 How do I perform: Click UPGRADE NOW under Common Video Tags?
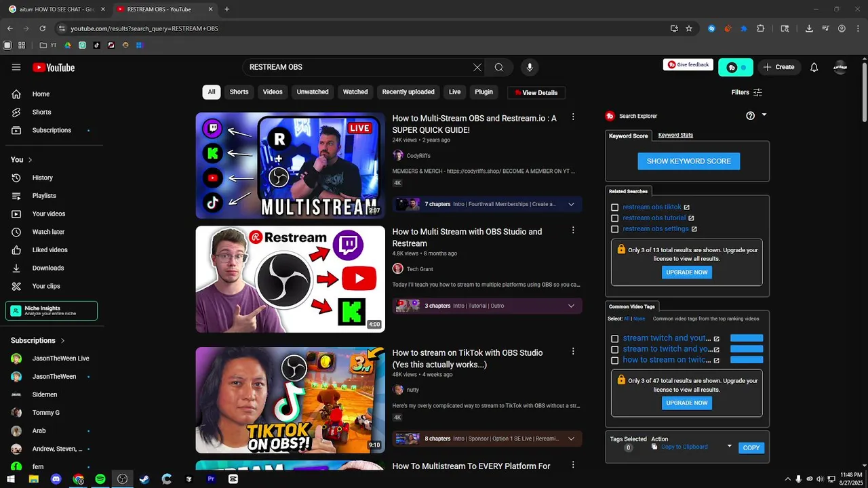[687, 403]
